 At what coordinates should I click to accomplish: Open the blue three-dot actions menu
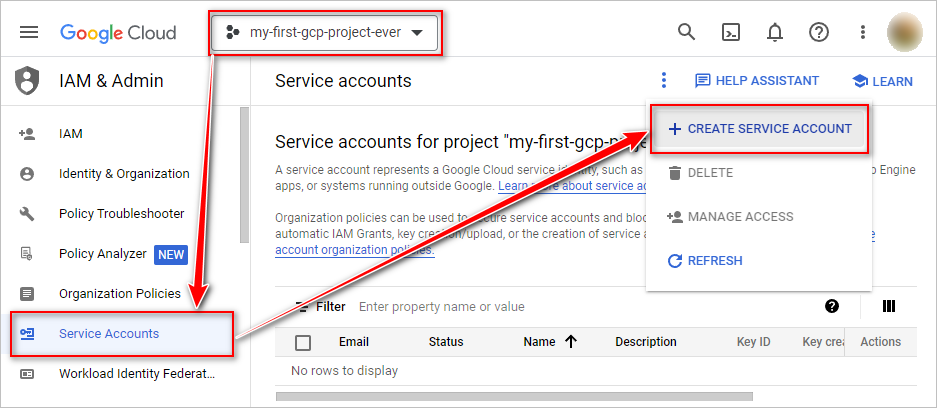click(x=663, y=80)
